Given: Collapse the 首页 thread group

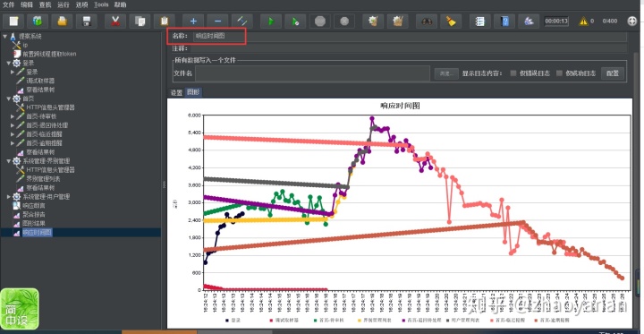Looking at the screenshot, I should 9,98.
